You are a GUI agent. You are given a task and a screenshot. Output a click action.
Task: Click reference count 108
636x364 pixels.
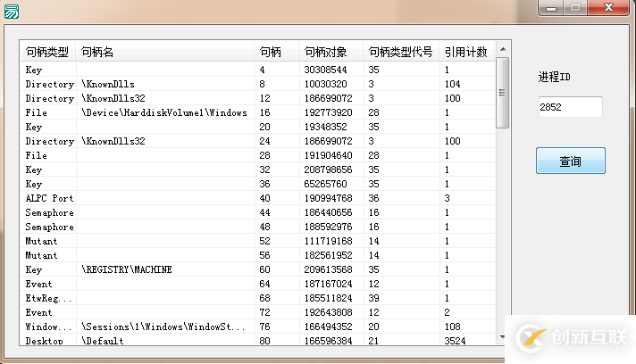tap(452, 327)
